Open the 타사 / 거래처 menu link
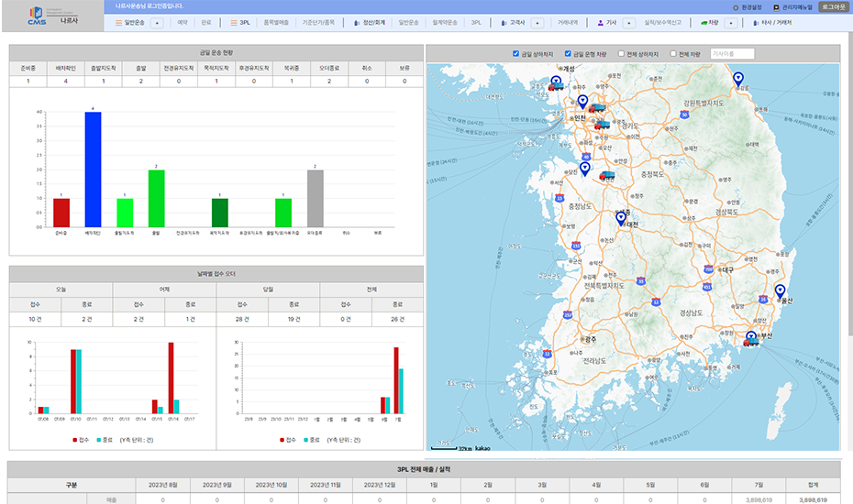 tap(777, 23)
